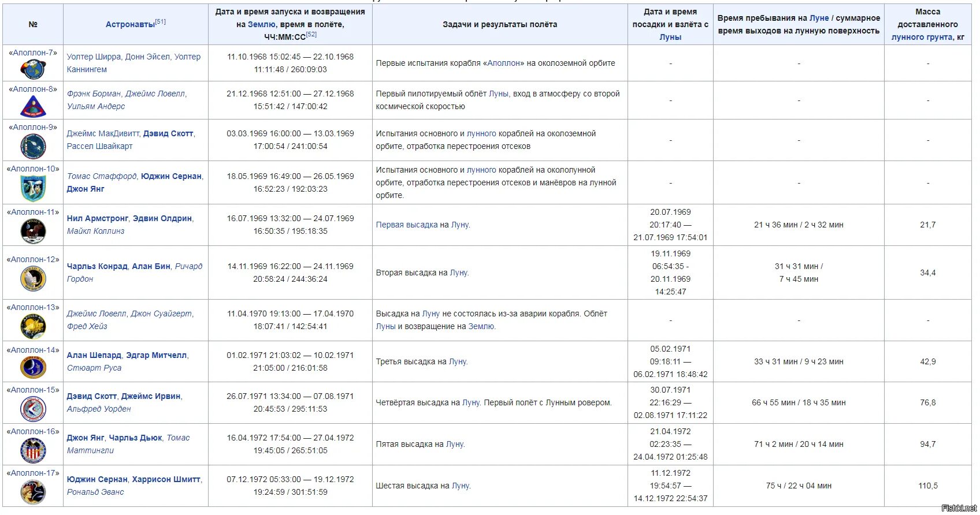Open Луне link in stay-time header

point(819,18)
